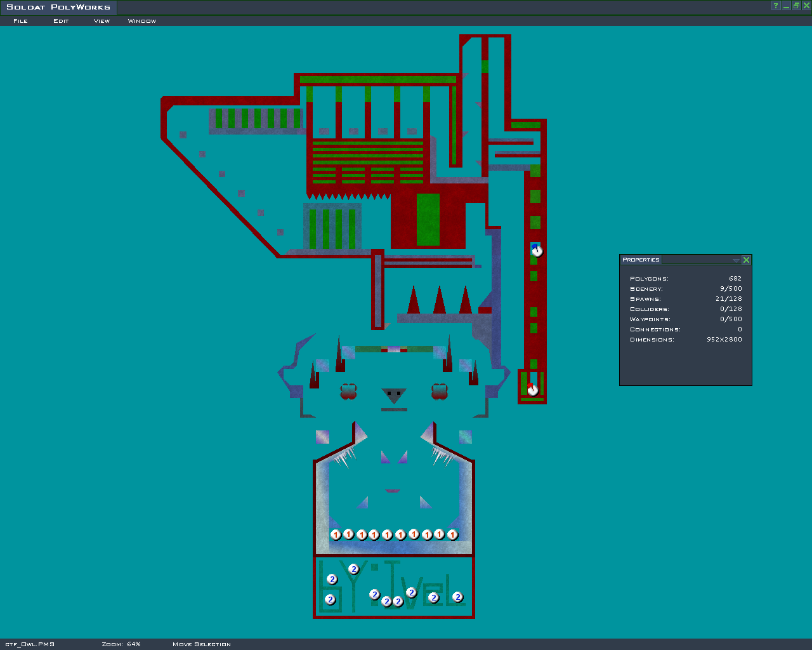Image resolution: width=812 pixels, height=650 pixels.
Task: Close the Properties panel
Action: pyautogui.click(x=746, y=260)
